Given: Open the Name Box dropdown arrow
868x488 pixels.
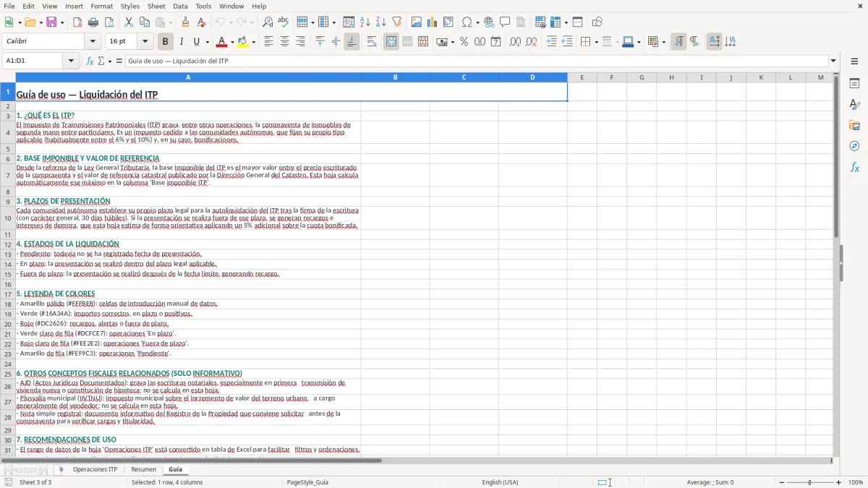Looking at the screenshot, I should click(72, 61).
